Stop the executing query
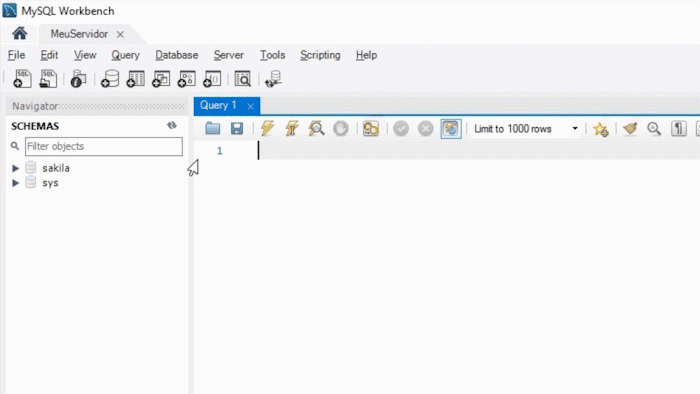 tap(341, 129)
